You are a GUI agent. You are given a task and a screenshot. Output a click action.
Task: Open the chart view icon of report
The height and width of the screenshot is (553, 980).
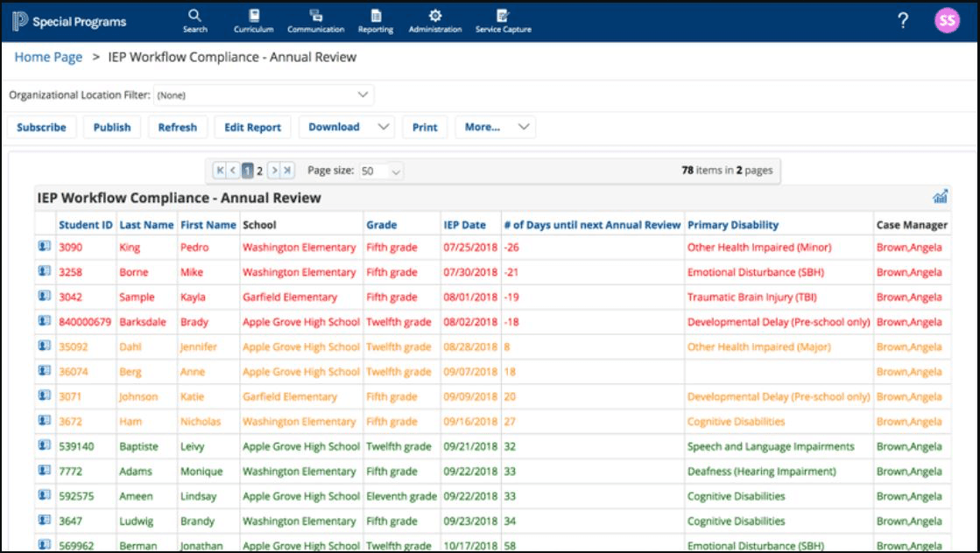point(941,198)
